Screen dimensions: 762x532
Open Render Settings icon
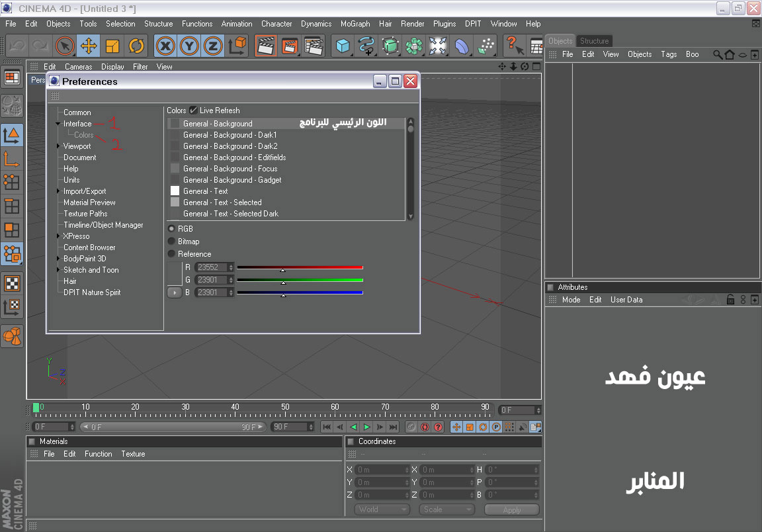pos(314,46)
